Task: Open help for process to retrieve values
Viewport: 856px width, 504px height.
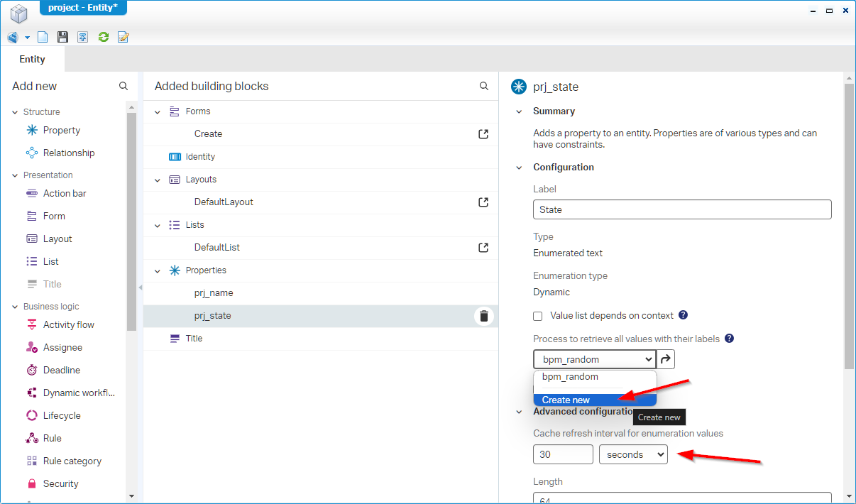Action: tap(729, 339)
